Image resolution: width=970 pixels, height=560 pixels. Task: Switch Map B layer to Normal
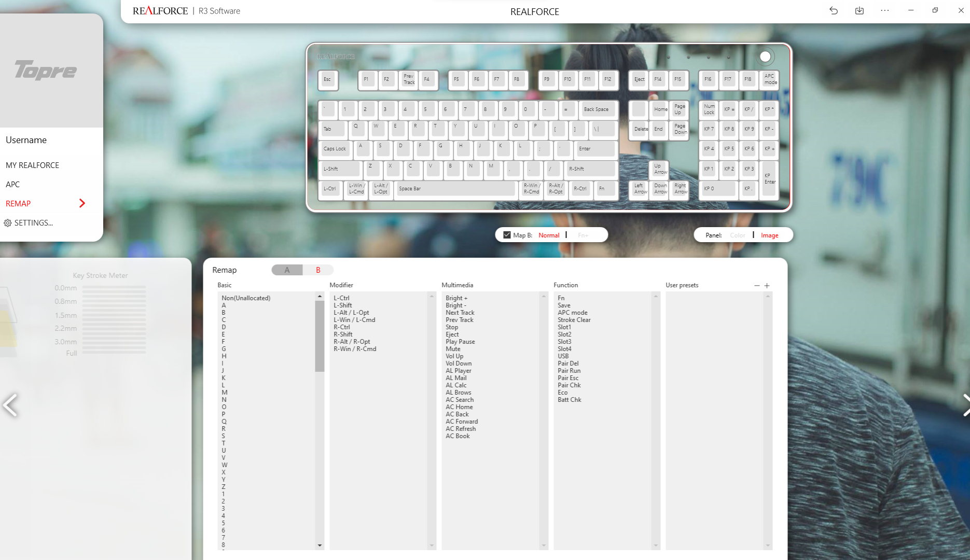click(549, 235)
